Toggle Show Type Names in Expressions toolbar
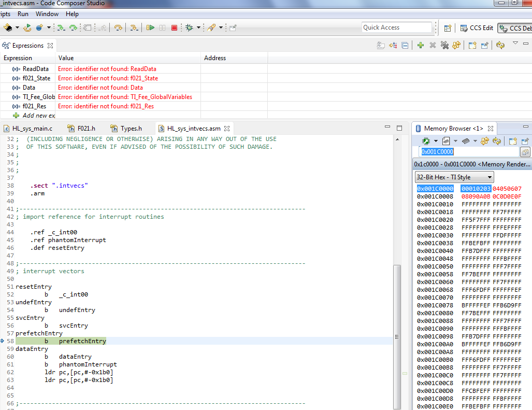Viewport: 532px width, 410px height. click(381, 45)
